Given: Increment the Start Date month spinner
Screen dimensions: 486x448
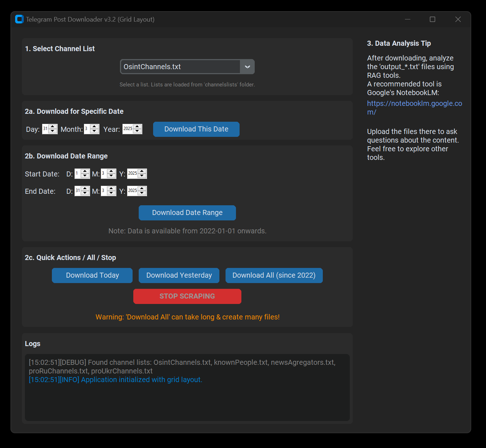Looking at the screenshot, I should [x=112, y=171].
